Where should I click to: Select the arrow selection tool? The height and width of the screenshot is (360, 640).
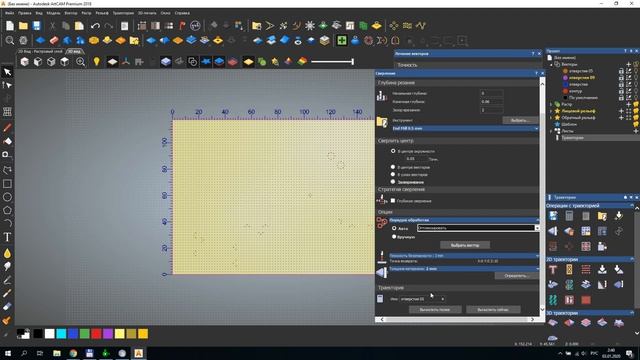7,72
